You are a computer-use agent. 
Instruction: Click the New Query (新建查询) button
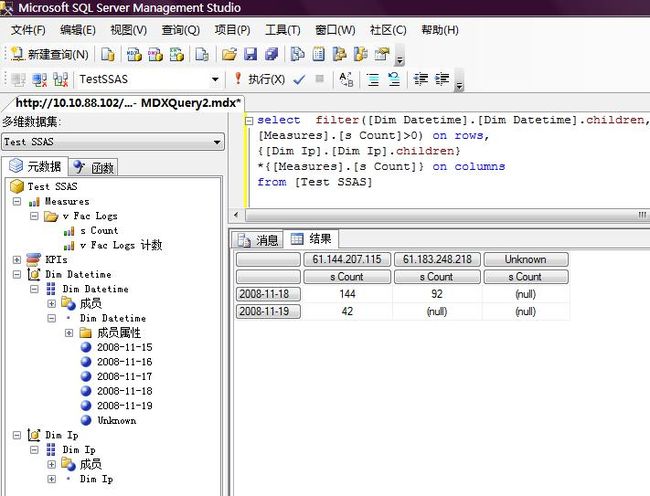pos(49,54)
